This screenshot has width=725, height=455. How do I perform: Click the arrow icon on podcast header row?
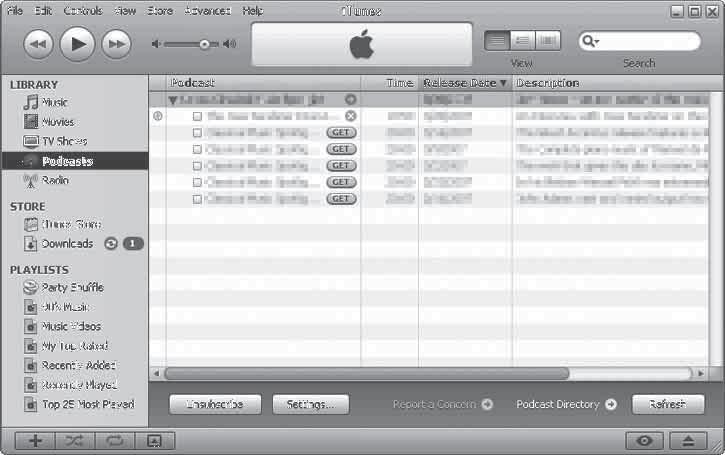pyautogui.click(x=350, y=99)
